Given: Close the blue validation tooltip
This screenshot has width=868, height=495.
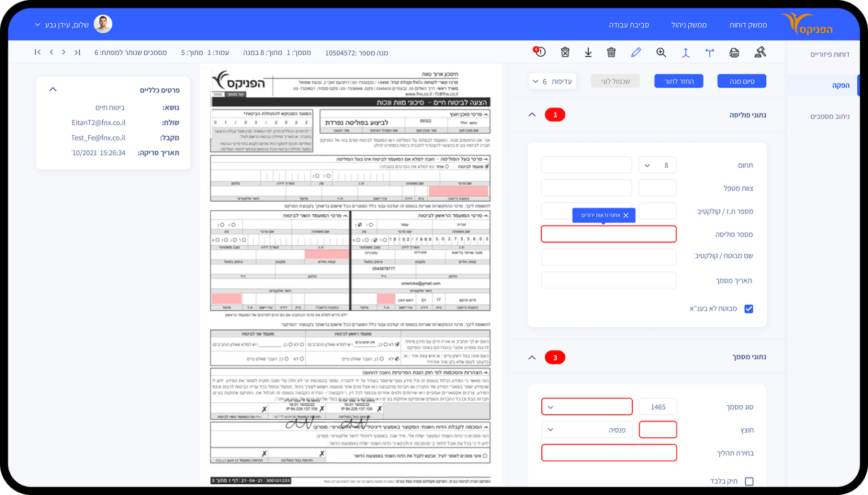Looking at the screenshot, I should click(x=626, y=215).
